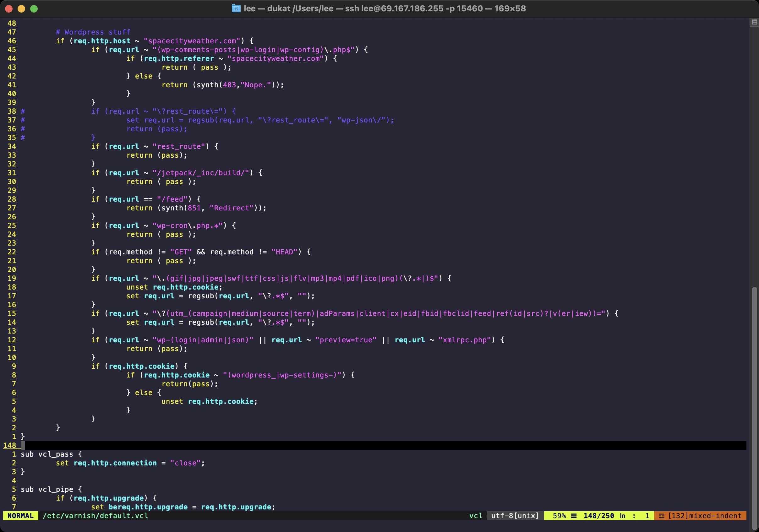Viewport: 759px width, 532px height.
Task: Click the utf-8[unix] encoding segment
Action: (x=515, y=516)
